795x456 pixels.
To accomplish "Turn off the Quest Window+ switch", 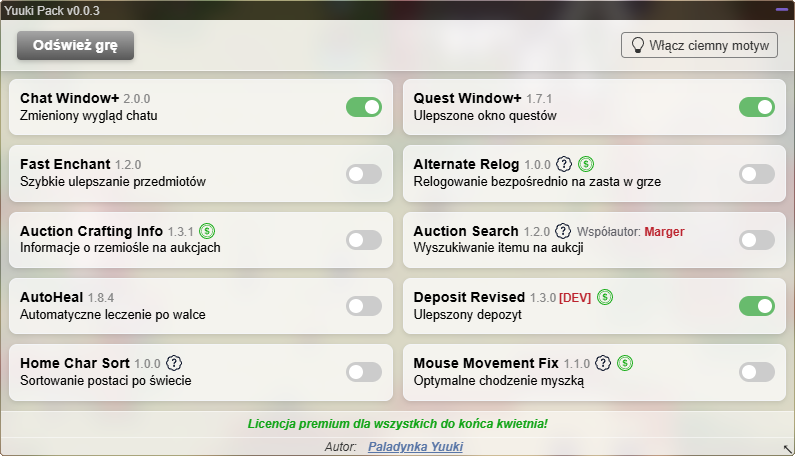I will (757, 107).
